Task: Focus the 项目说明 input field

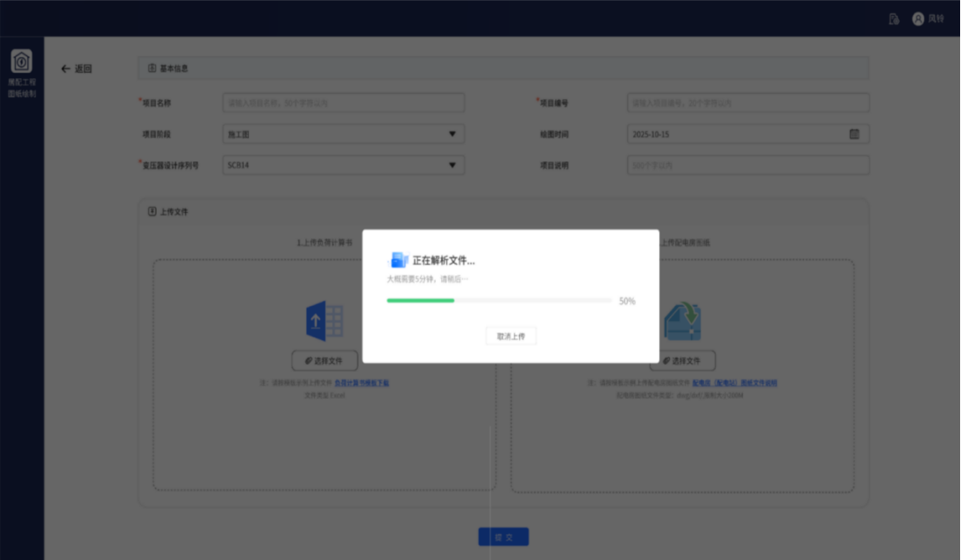Action: (x=748, y=166)
